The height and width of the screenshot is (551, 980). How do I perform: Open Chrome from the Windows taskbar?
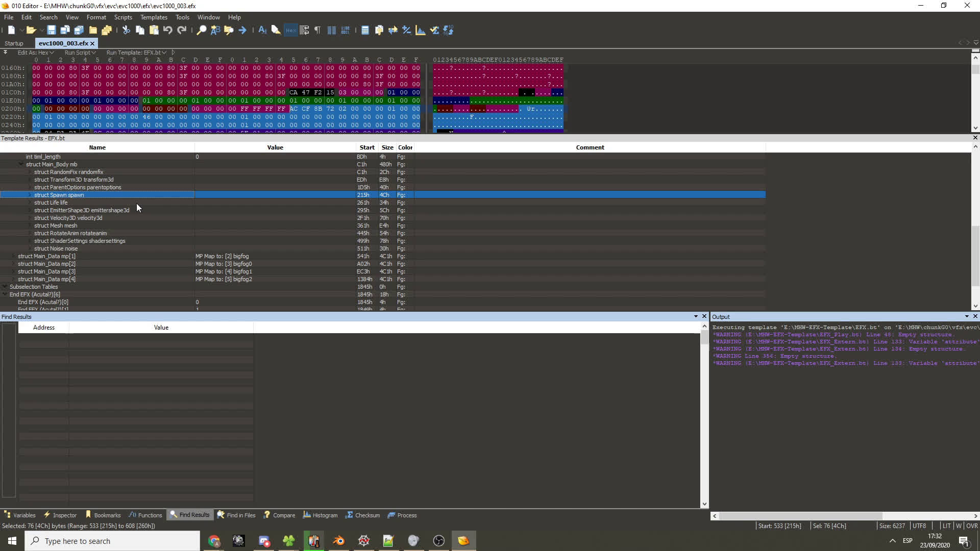[x=214, y=541]
